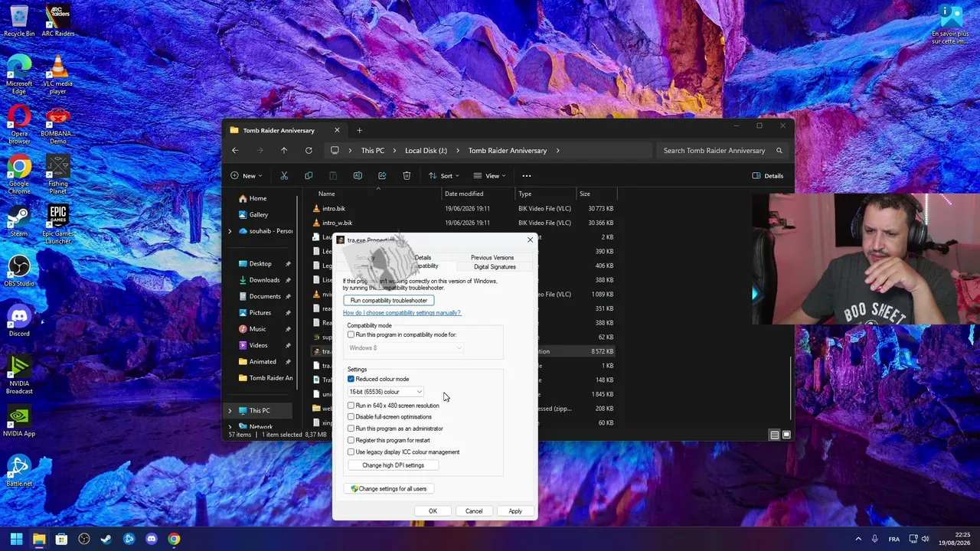980x551 pixels.
Task: Add a new Explorer tab
Action: [359, 130]
